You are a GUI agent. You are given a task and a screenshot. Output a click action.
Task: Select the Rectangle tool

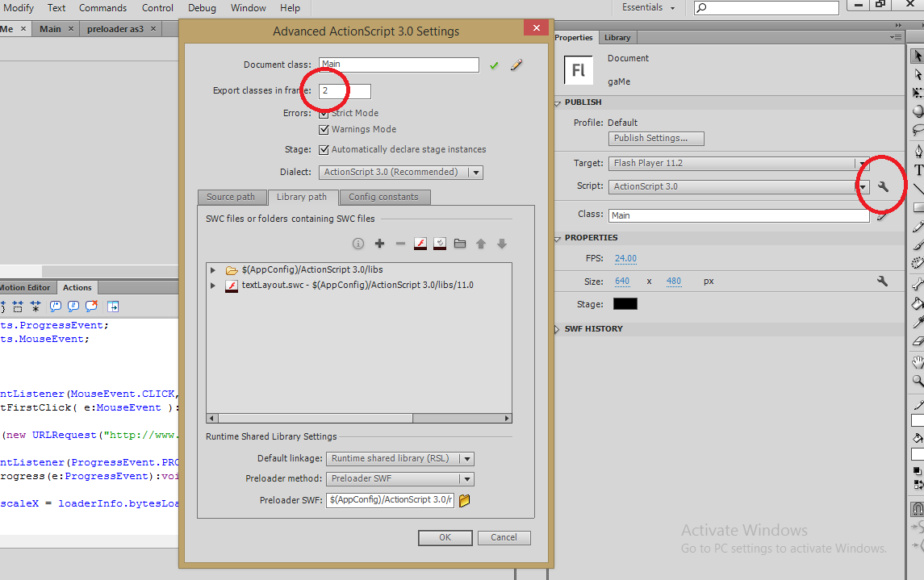(x=918, y=207)
